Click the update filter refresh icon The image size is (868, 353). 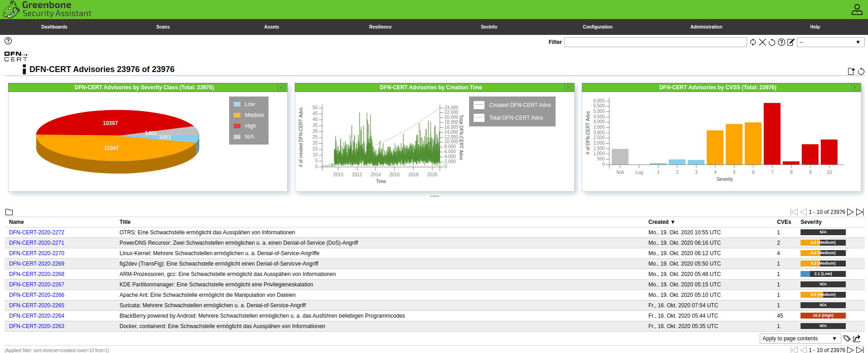click(753, 42)
